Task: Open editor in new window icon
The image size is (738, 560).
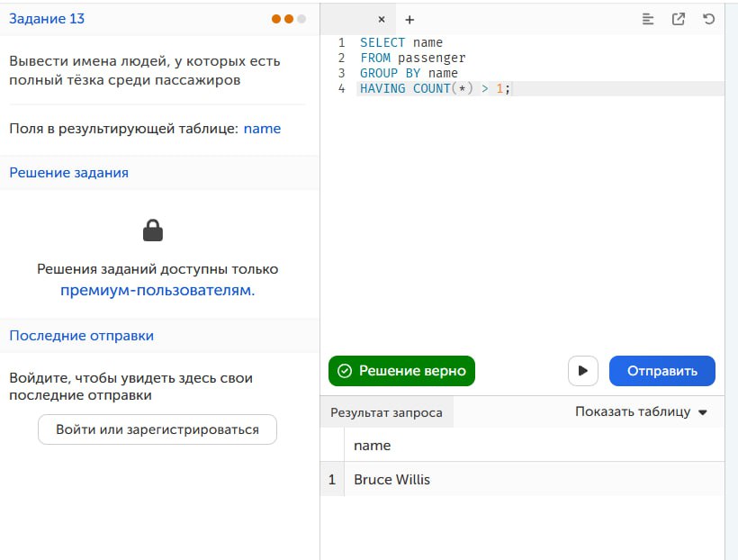Action: [679, 19]
